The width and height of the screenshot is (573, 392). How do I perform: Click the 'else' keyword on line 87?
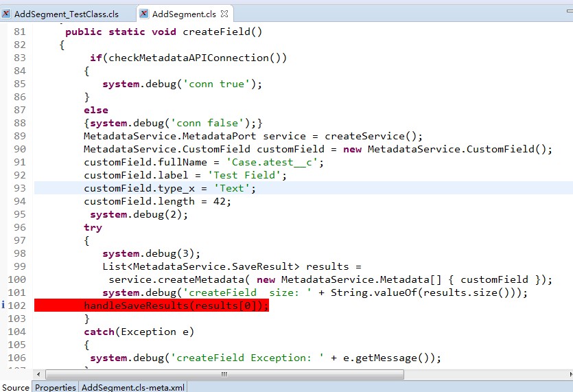(x=96, y=110)
